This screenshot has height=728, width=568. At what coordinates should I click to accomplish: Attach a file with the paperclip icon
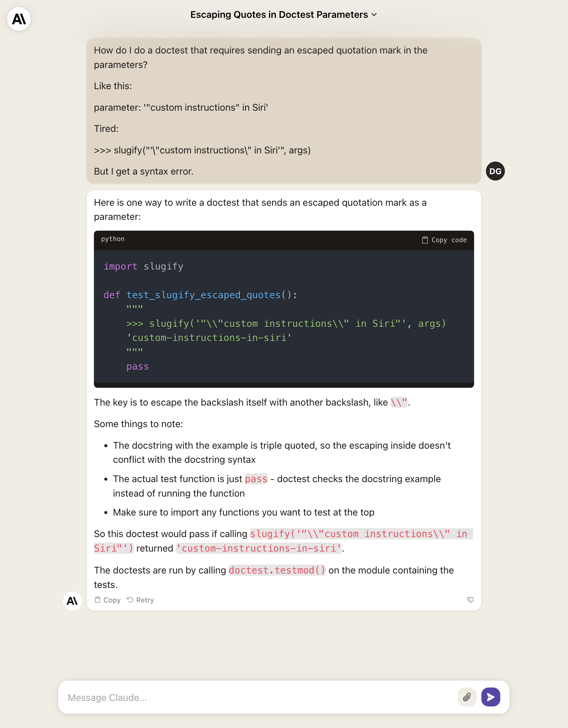(467, 697)
